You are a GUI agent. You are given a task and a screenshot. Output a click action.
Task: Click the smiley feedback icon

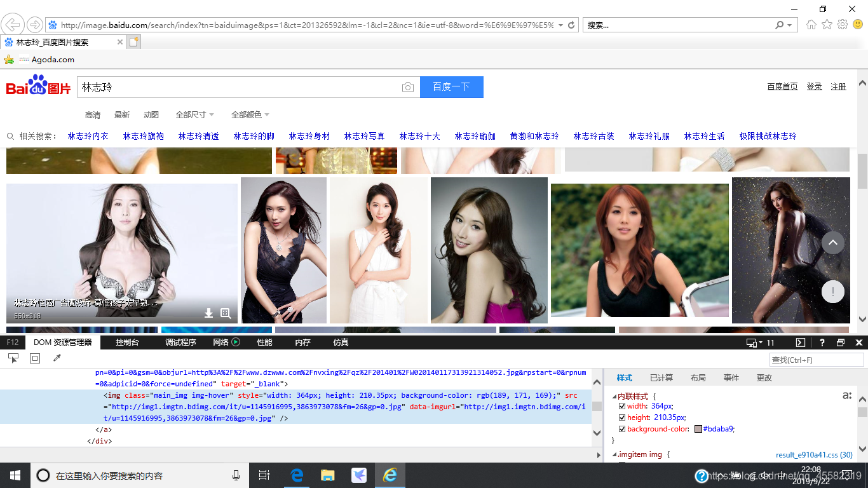click(x=858, y=25)
